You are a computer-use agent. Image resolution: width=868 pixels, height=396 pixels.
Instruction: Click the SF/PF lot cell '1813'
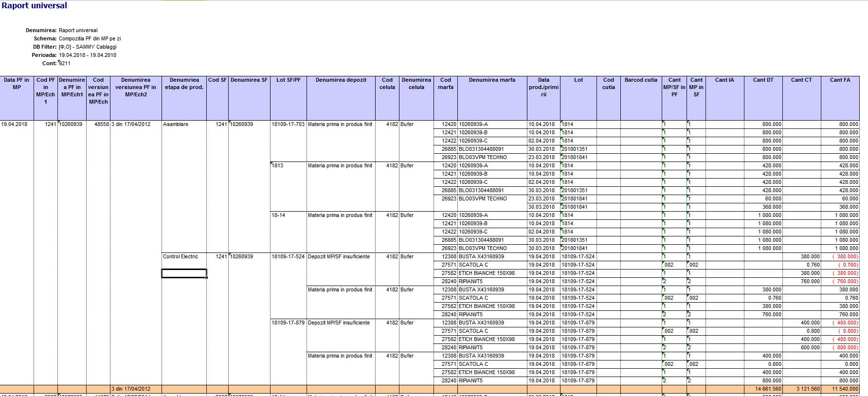tap(288, 165)
